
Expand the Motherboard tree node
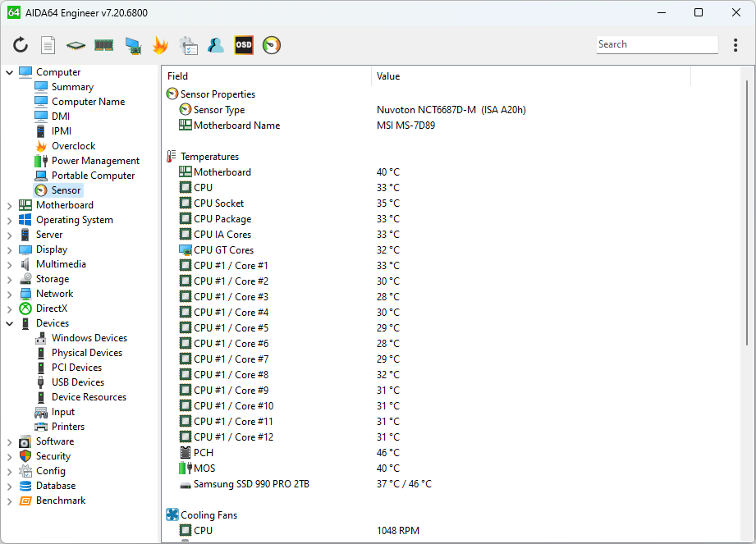[x=10, y=205]
